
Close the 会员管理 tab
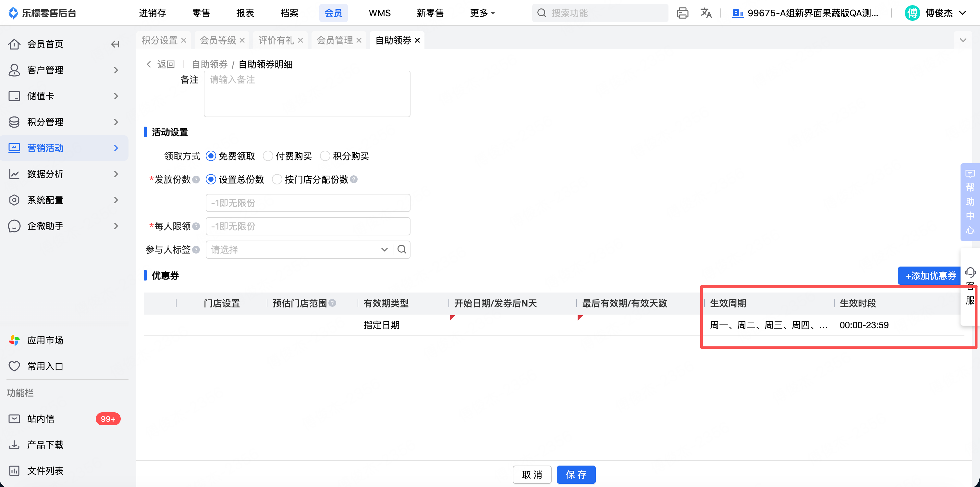(x=359, y=40)
